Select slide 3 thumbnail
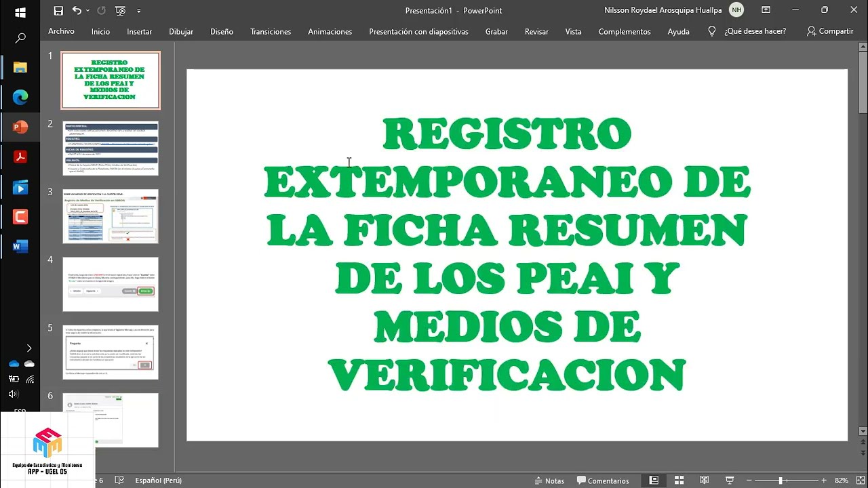Viewport: 868px width, 488px height. 111,216
